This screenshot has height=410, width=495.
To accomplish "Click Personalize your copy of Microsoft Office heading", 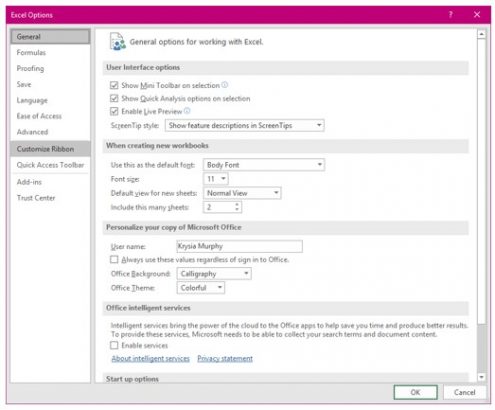I will click(x=174, y=227).
